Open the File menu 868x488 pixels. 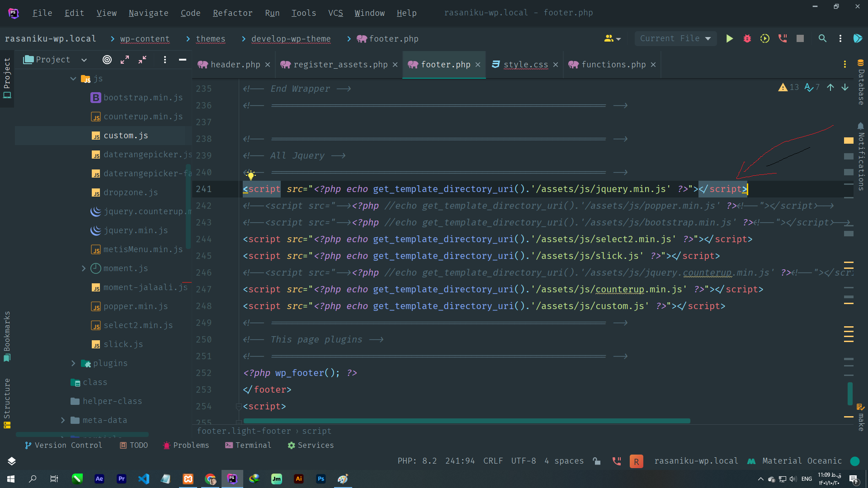pos(42,13)
